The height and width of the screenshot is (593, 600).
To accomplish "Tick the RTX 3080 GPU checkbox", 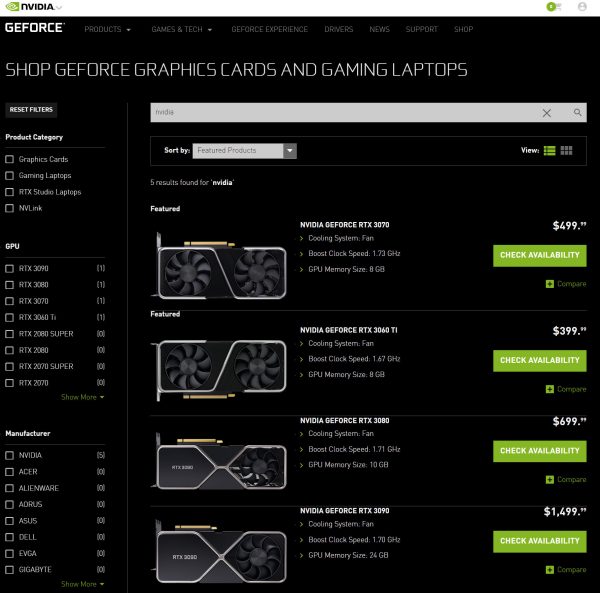I will [10, 285].
